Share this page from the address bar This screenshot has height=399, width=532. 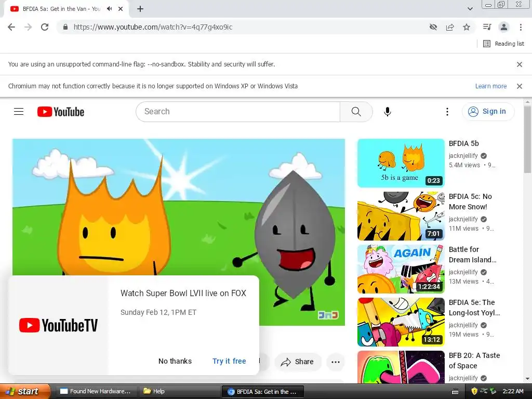click(x=450, y=27)
